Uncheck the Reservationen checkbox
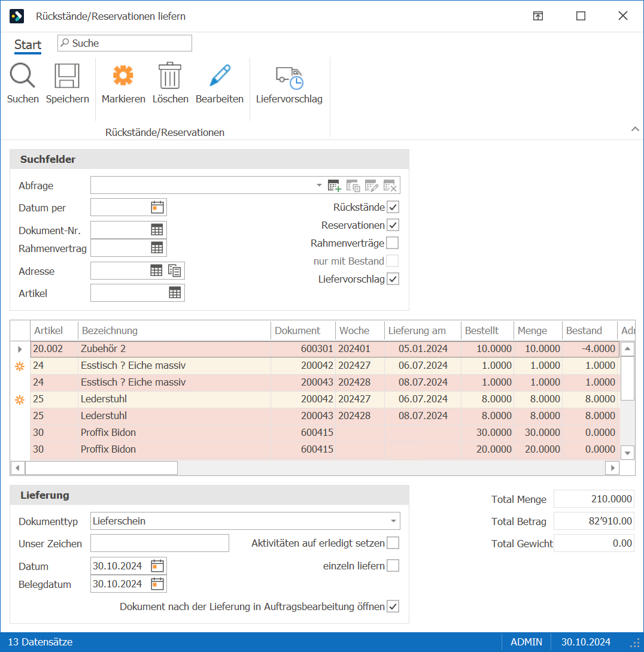Screen dimensions: 644x652 (x=393, y=225)
